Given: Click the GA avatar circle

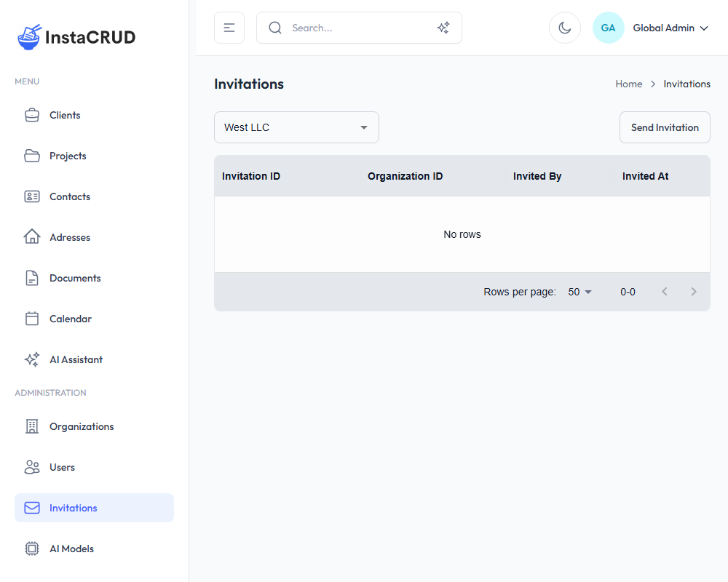Looking at the screenshot, I should [x=608, y=28].
